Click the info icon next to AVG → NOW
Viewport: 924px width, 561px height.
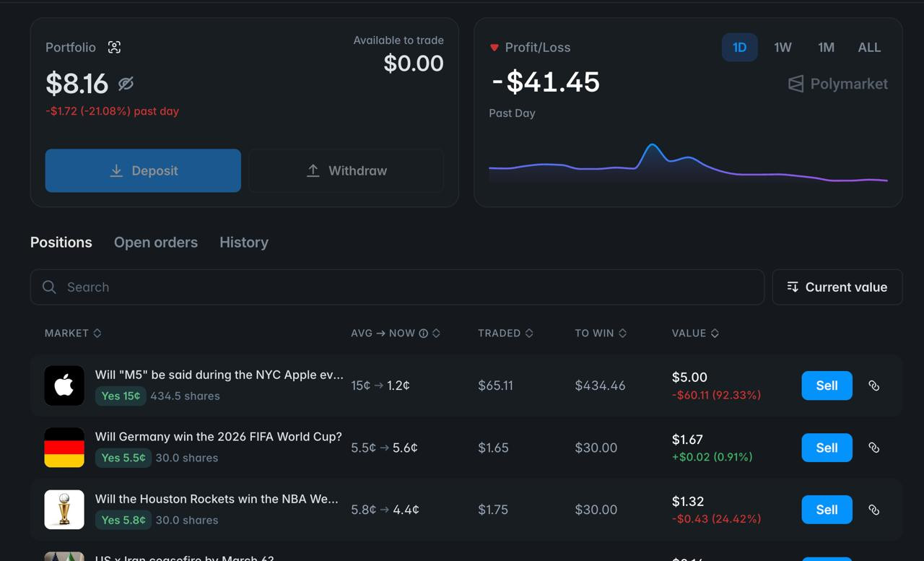click(424, 334)
